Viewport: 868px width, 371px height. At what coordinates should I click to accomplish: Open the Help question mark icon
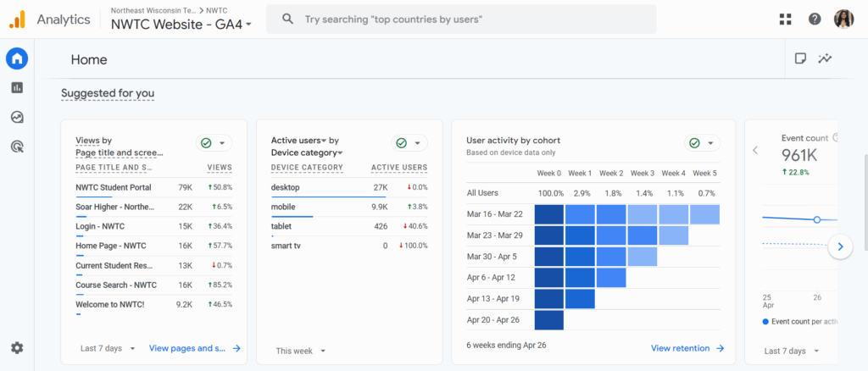coord(815,19)
